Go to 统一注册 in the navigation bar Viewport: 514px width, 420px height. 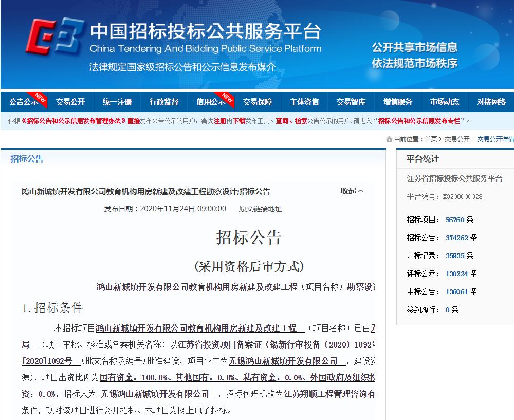click(117, 102)
